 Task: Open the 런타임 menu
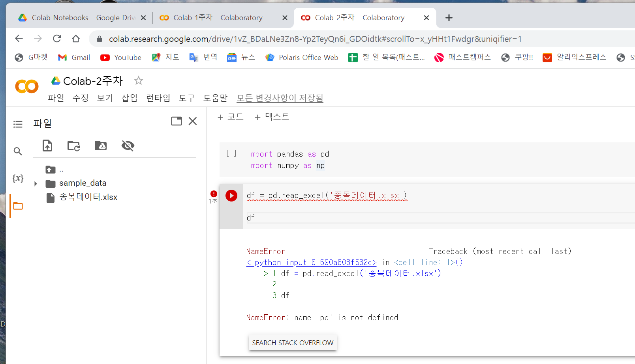point(158,98)
